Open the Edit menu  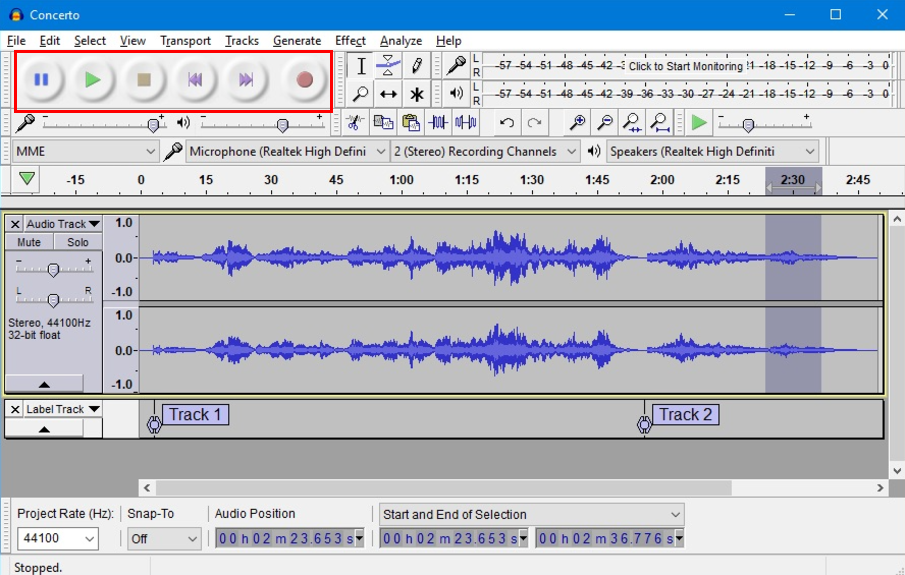pyautogui.click(x=50, y=40)
